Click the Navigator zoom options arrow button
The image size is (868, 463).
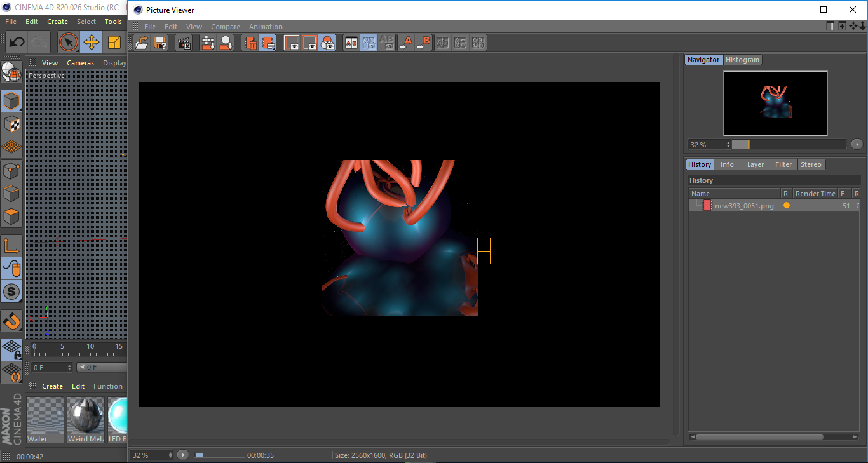(x=857, y=144)
